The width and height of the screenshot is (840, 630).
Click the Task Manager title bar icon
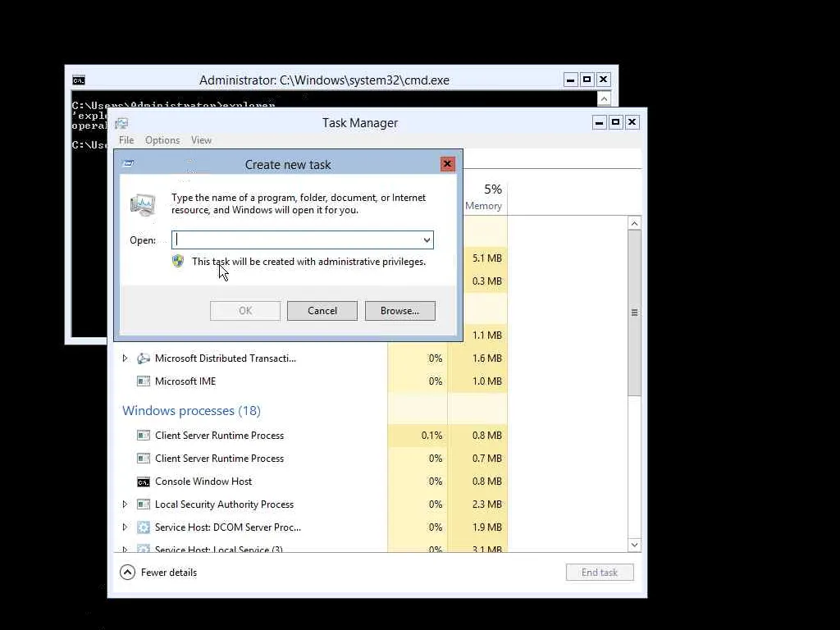121,123
